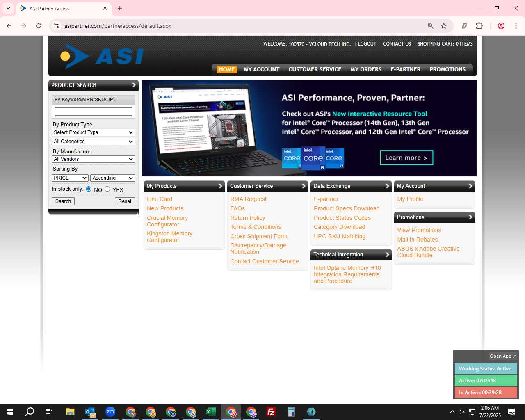Open the zoom magnifier icon in address bar
Viewport: 525px width, 420px height.
click(430, 26)
